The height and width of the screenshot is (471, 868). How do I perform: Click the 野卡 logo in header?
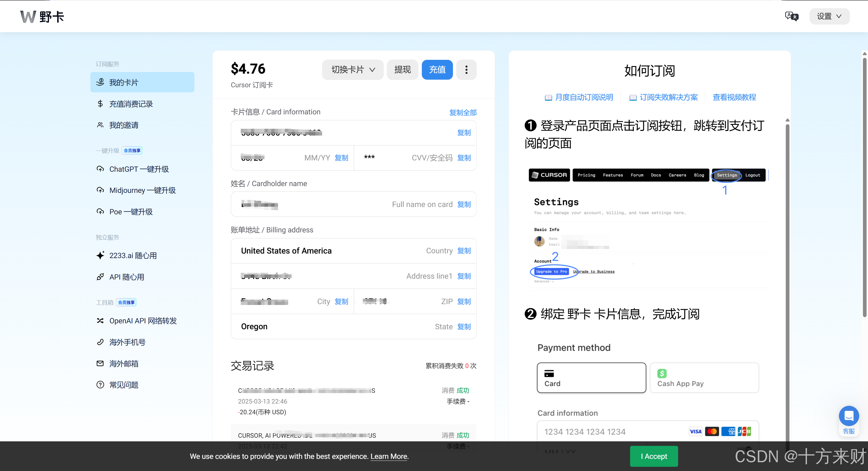(x=42, y=16)
